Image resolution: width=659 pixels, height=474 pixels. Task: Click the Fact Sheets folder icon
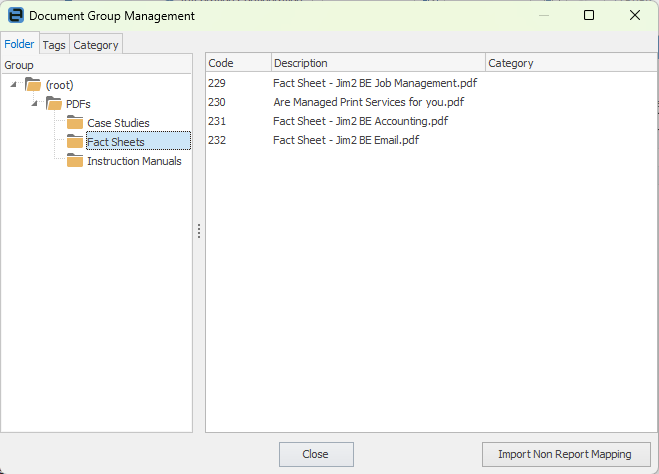click(x=75, y=142)
